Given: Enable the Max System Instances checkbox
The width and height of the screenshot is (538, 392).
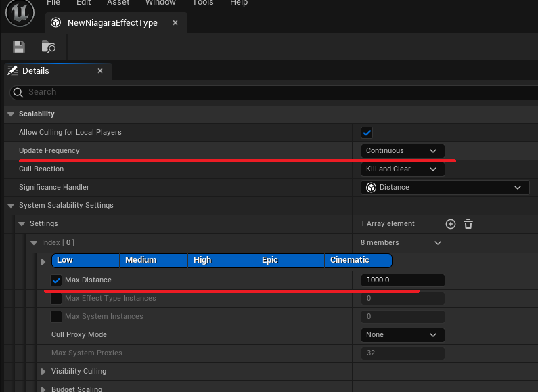Looking at the screenshot, I should coord(56,316).
